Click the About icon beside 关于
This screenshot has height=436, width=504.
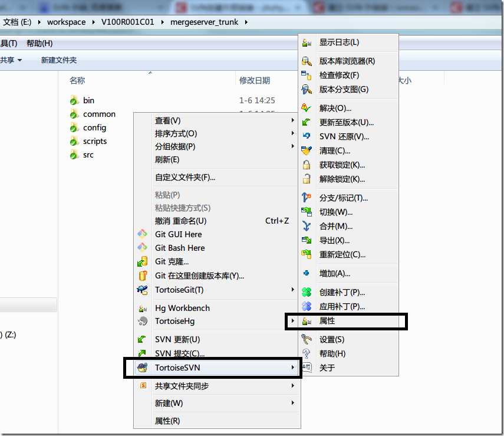307,368
